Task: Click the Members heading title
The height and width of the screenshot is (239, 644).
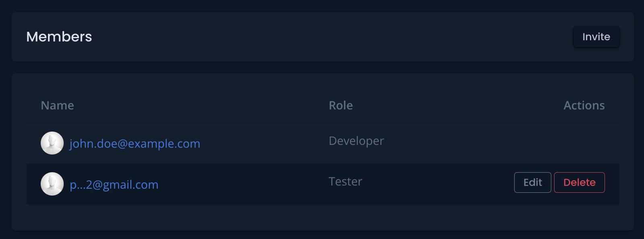Action: point(59,37)
